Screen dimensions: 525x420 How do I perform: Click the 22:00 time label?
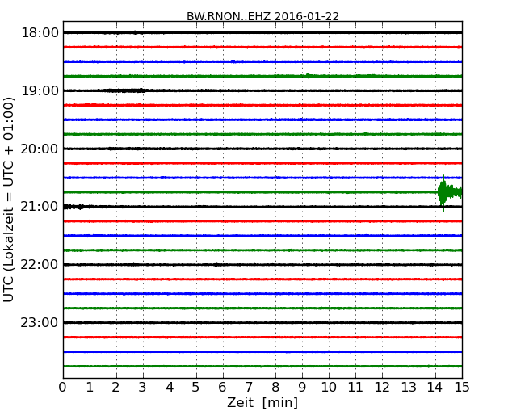pos(40,265)
